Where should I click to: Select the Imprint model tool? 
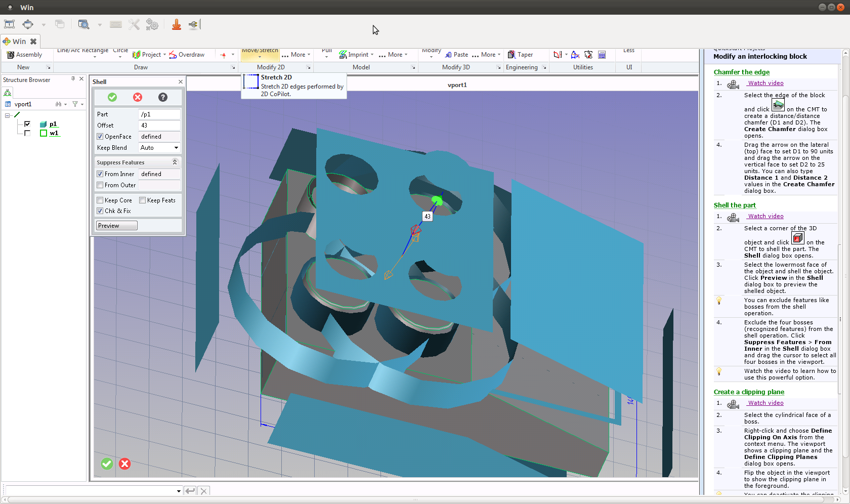(x=356, y=55)
